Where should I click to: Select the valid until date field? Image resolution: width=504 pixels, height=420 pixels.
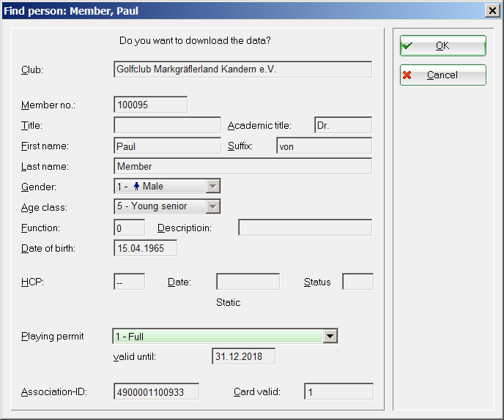[243, 356]
